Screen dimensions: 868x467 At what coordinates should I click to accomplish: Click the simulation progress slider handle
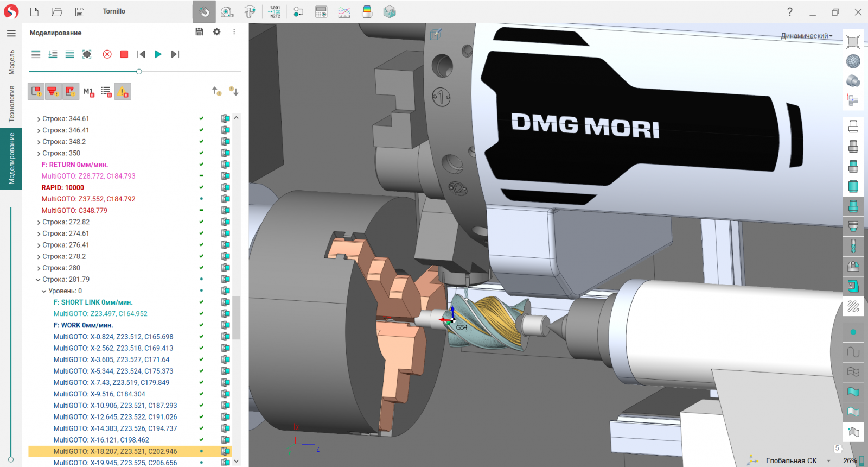[139, 72]
